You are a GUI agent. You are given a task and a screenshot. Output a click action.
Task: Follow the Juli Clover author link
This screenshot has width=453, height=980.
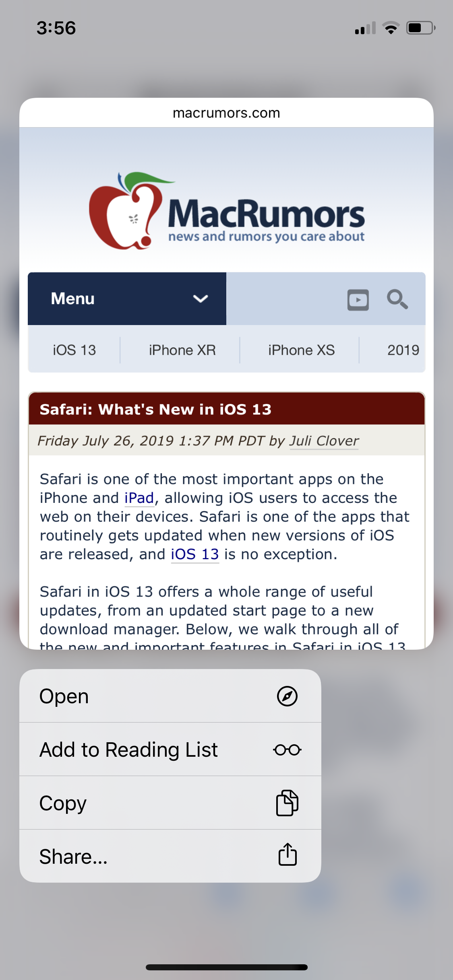click(x=324, y=441)
